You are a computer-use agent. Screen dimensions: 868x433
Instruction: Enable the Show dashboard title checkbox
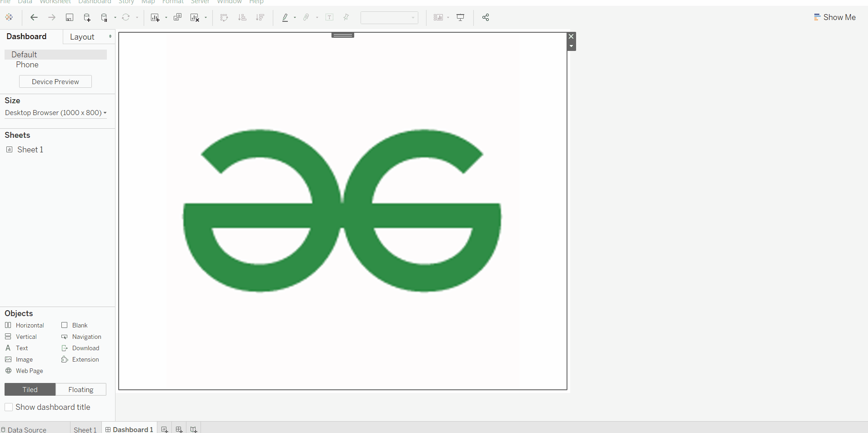pos(9,407)
